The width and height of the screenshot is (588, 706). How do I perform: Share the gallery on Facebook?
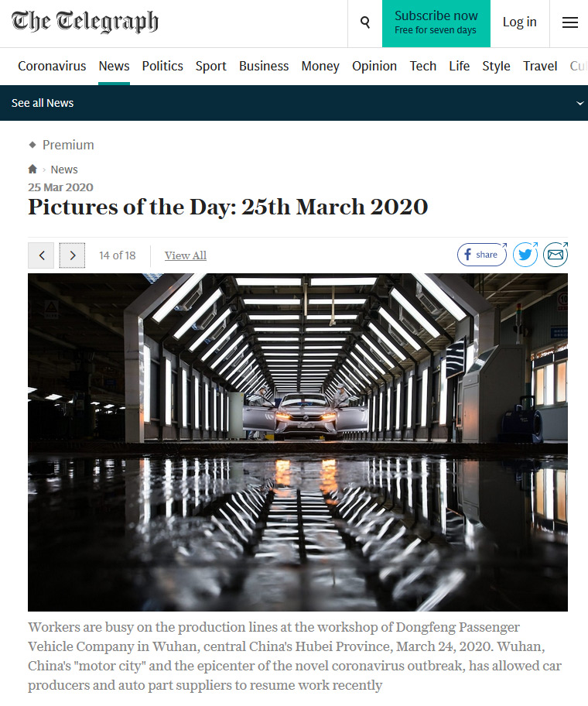pyautogui.click(x=482, y=255)
